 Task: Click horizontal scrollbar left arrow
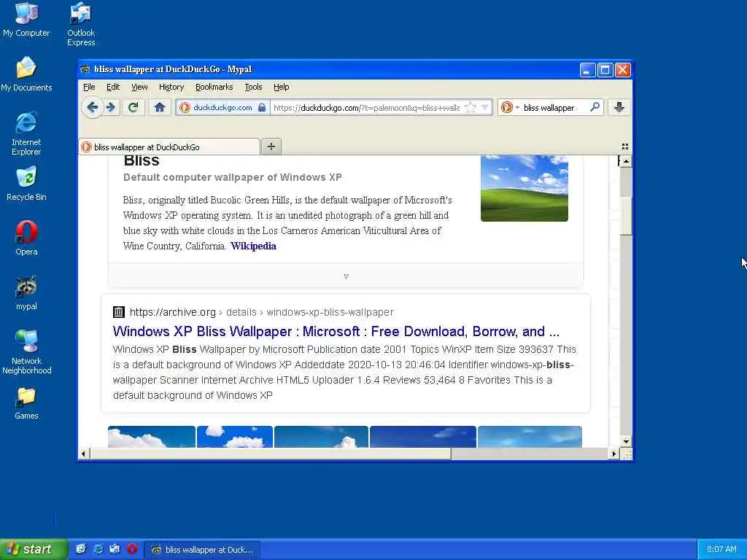click(83, 454)
